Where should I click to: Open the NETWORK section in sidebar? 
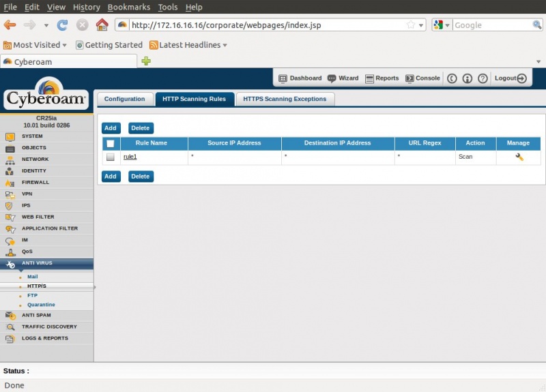pyautogui.click(x=46, y=160)
